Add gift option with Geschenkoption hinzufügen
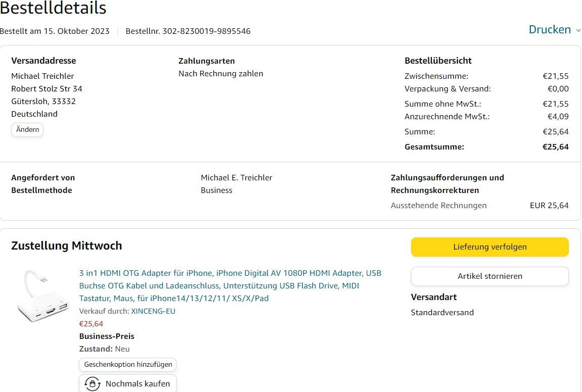The height and width of the screenshot is (392, 582). pyautogui.click(x=128, y=364)
